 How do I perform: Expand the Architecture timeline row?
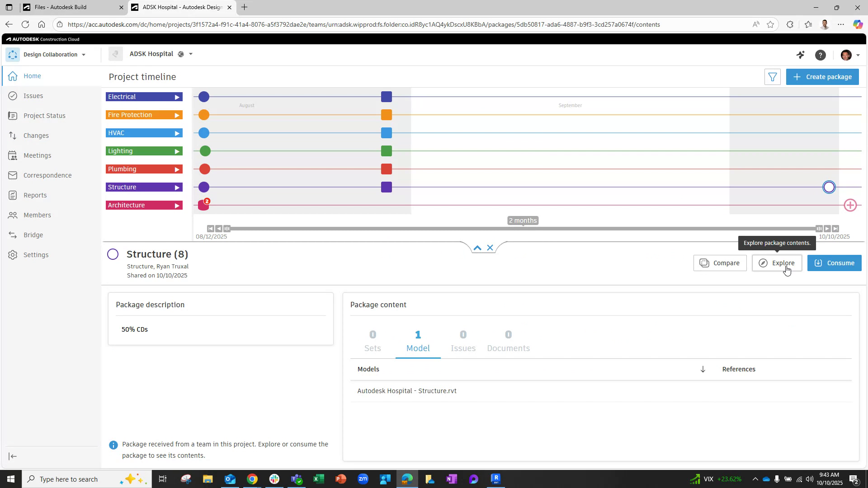tap(177, 205)
